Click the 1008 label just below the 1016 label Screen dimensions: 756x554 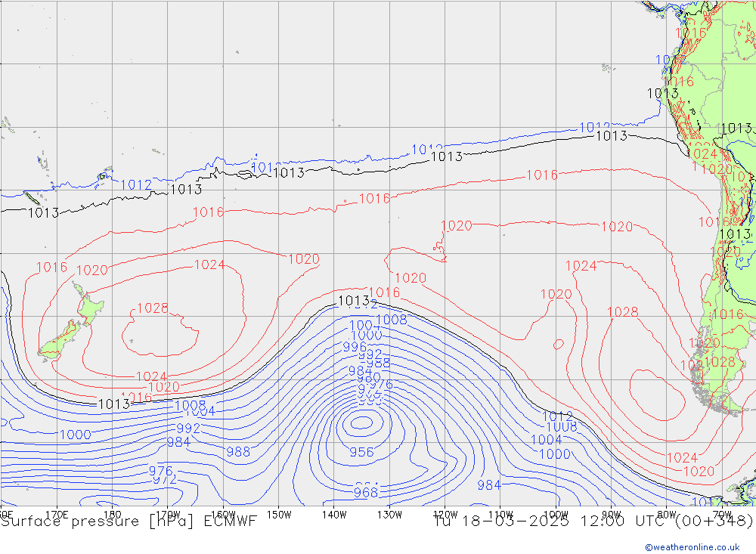pos(391,320)
